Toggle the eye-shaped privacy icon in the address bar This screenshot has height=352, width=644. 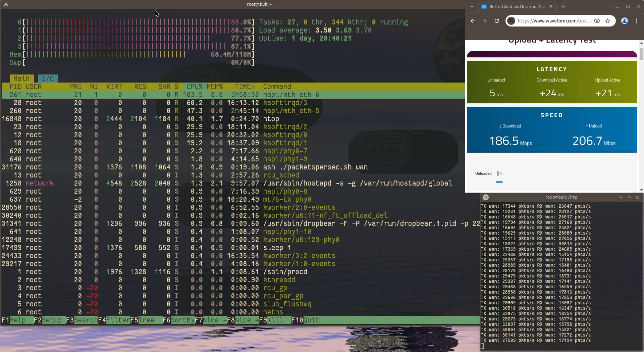597,21
